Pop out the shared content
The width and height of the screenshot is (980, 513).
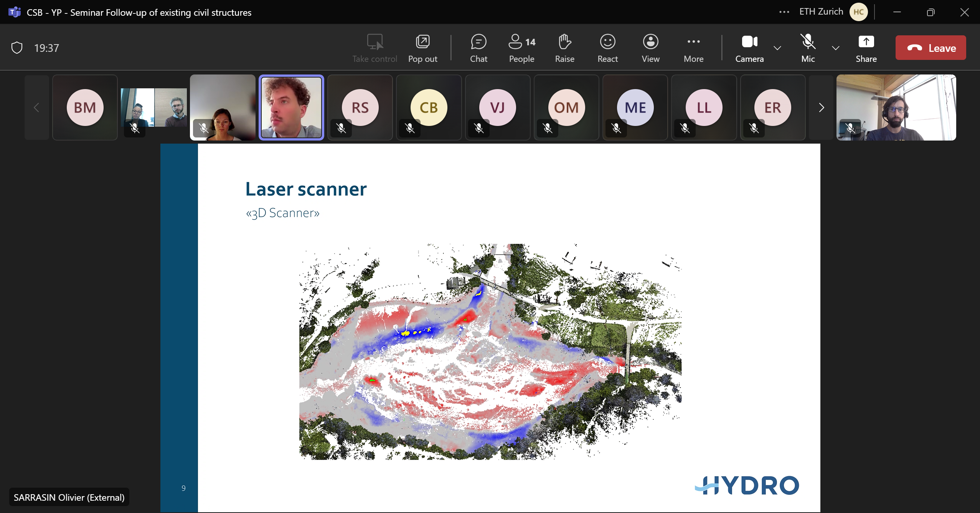422,48
